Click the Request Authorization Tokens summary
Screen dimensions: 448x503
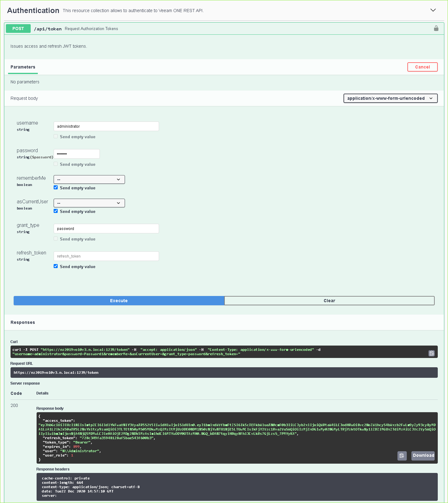pos(91,29)
